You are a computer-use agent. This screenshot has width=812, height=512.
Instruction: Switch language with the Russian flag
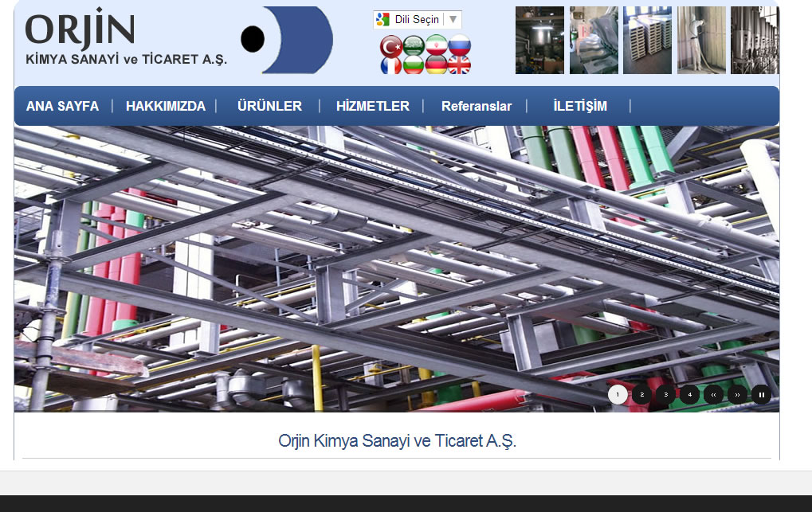(x=459, y=45)
